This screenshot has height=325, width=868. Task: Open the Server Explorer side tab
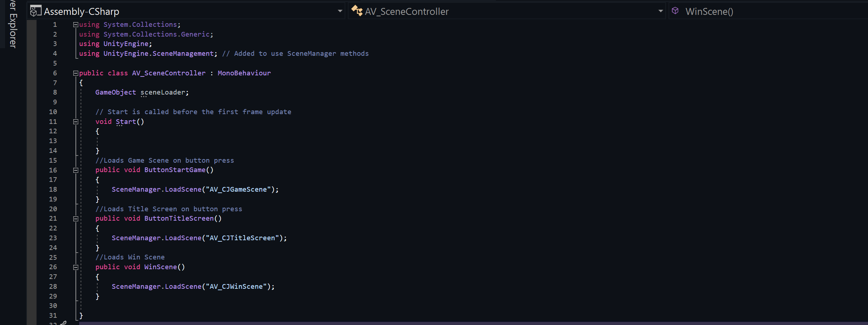(x=13, y=24)
